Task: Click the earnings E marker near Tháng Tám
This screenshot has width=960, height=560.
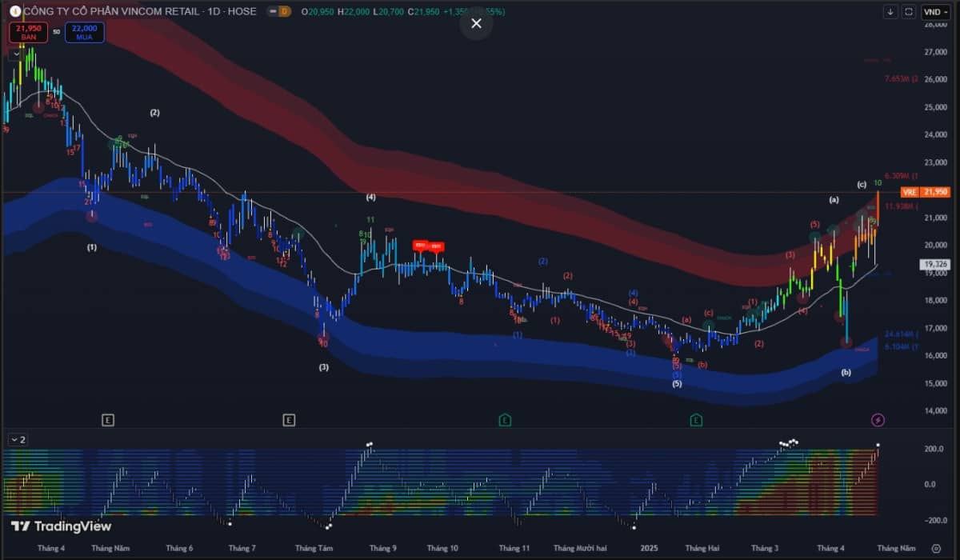Action: click(x=289, y=419)
